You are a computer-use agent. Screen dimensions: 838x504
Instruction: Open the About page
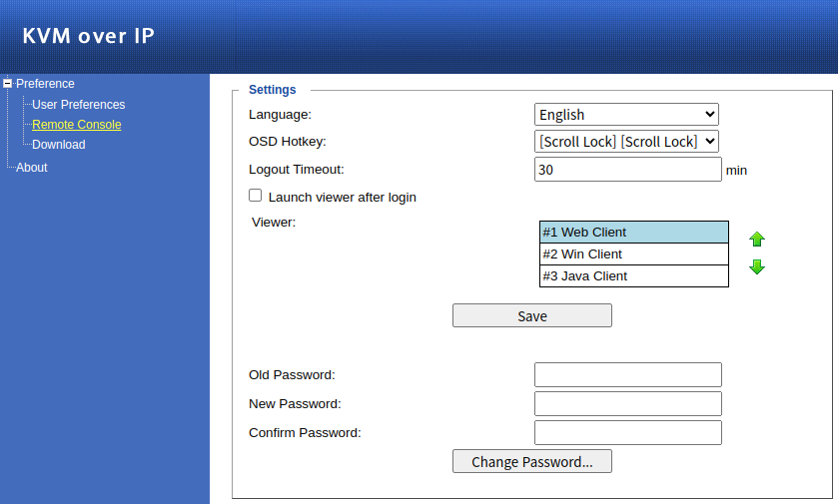coord(32,168)
